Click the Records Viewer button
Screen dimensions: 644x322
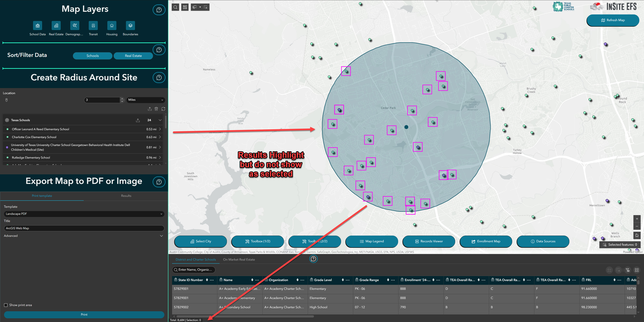pyautogui.click(x=429, y=241)
